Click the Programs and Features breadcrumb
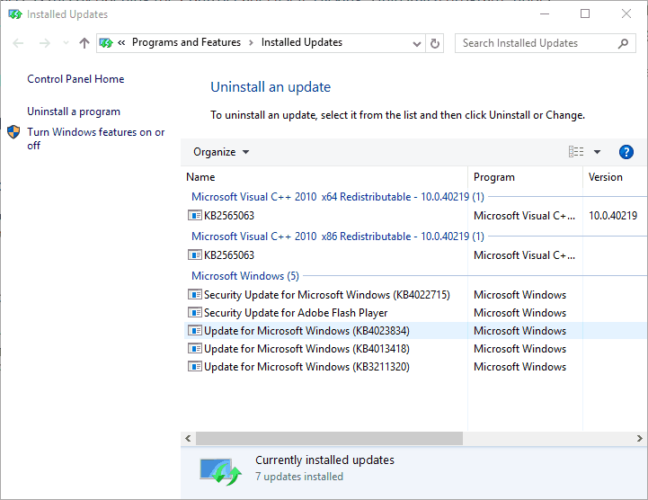Image resolution: width=648 pixels, height=500 pixels. click(186, 43)
